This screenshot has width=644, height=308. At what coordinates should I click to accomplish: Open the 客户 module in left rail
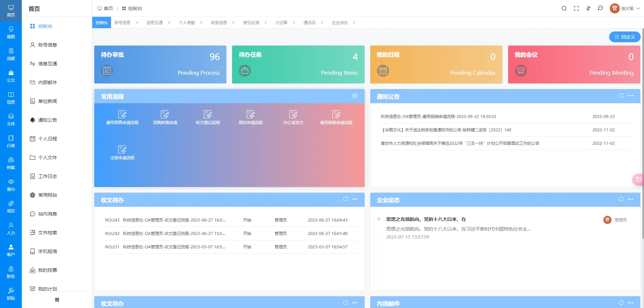pos(11,250)
